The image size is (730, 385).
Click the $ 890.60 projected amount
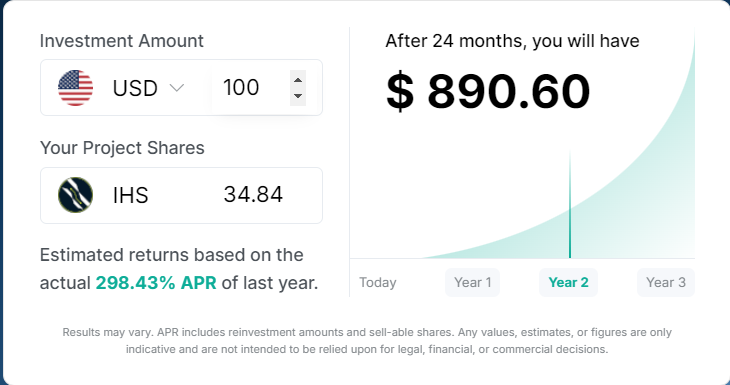tap(488, 92)
